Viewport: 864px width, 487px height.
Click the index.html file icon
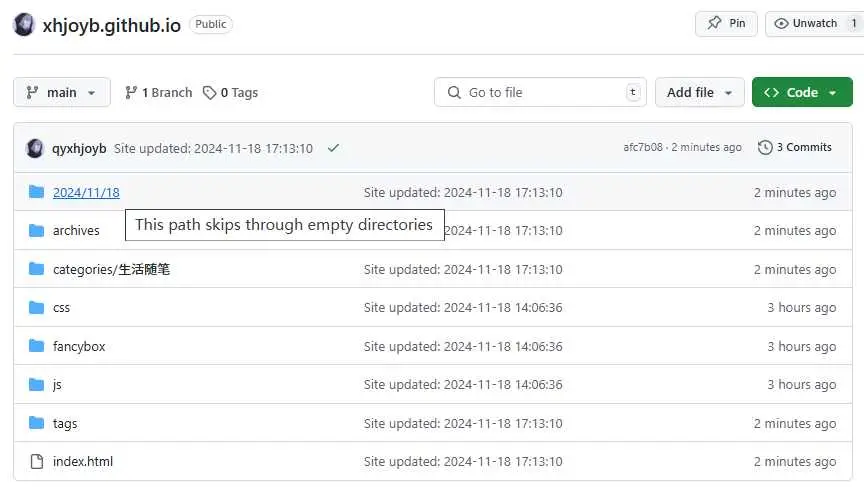(x=37, y=461)
